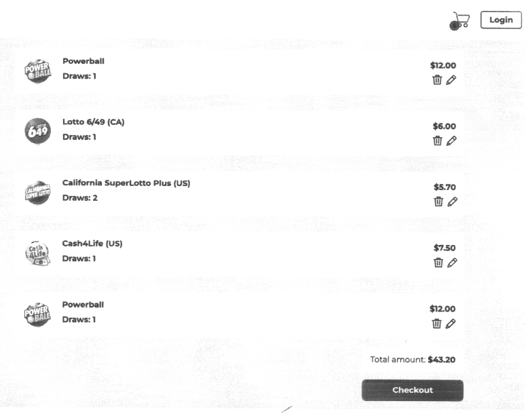Click the Cash4Life logo thumbnail
This screenshot has width=532, height=414.
pyautogui.click(x=37, y=252)
